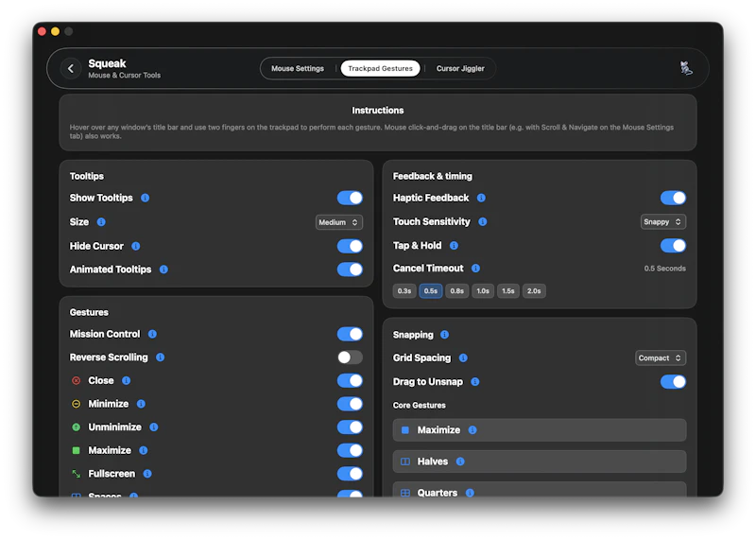Open info icon beside Snapping heading
This screenshot has width=756, height=540.
[444, 335]
